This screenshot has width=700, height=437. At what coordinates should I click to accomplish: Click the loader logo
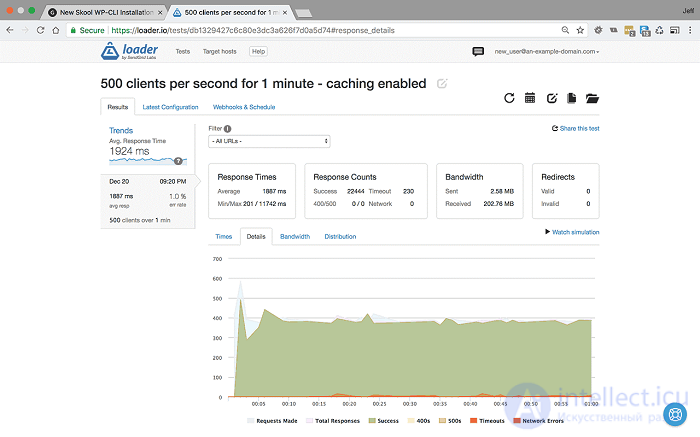point(129,51)
